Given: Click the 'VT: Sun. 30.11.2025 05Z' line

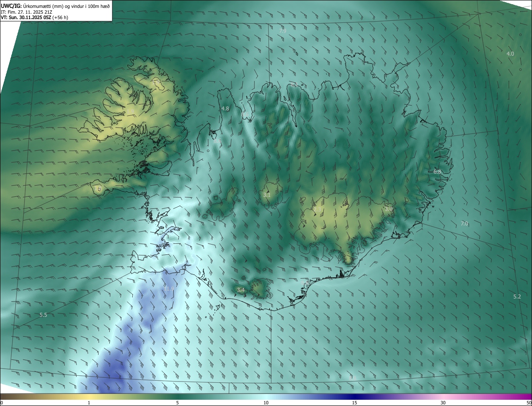Looking at the screenshot, I should (25, 18).
